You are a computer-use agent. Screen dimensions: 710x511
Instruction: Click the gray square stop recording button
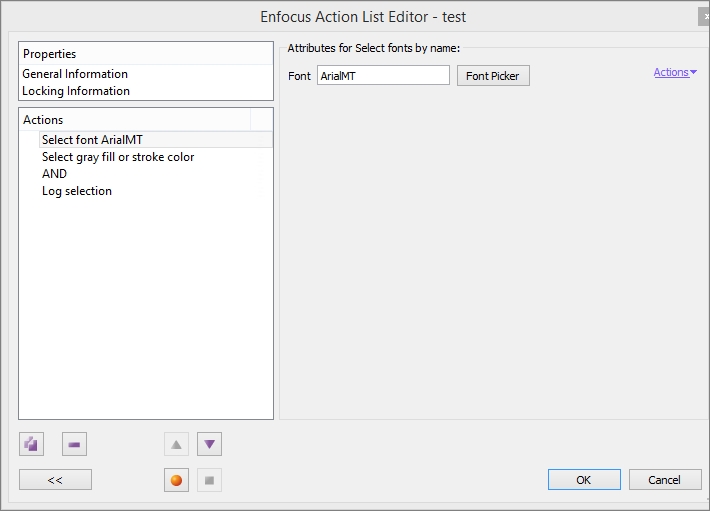click(x=209, y=480)
